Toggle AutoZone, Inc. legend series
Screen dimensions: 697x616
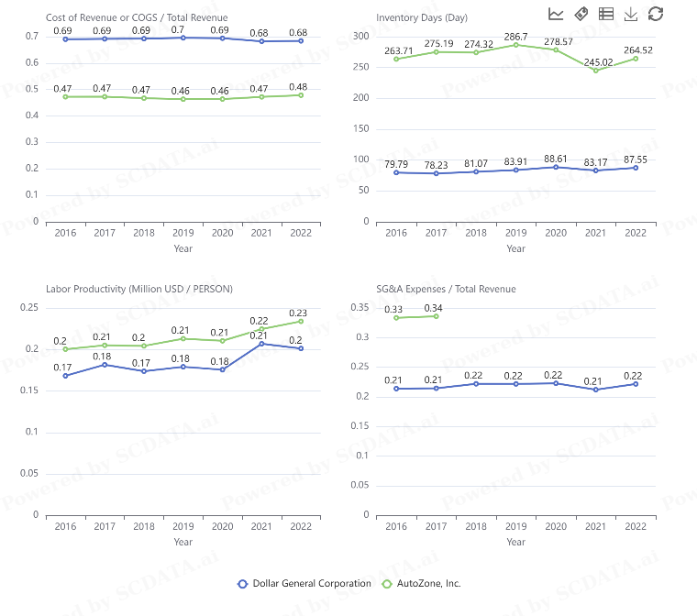click(x=422, y=583)
